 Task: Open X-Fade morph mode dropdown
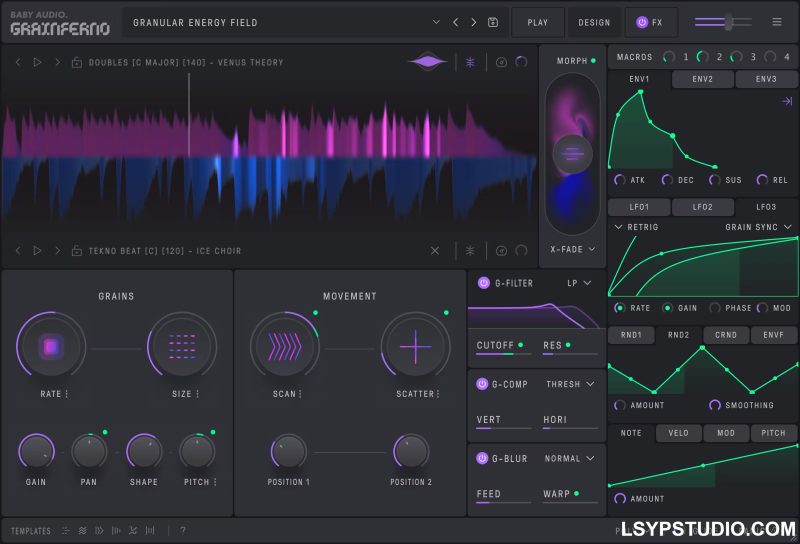(x=572, y=250)
